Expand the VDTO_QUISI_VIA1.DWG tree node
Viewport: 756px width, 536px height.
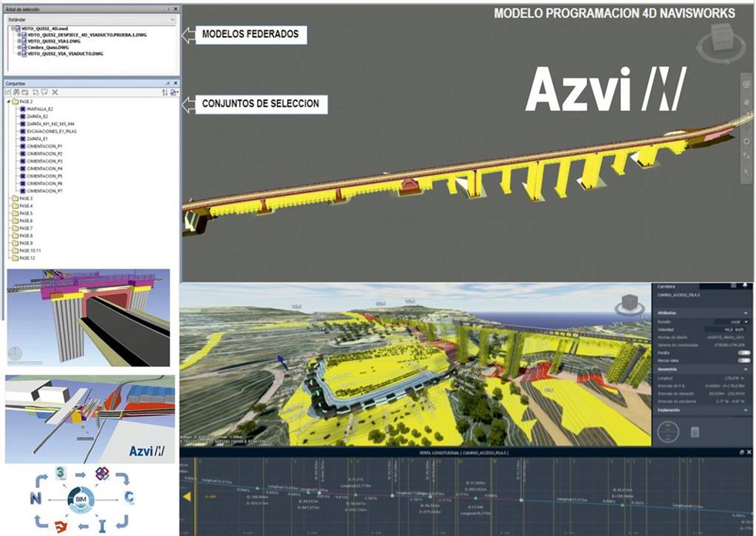tap(19, 41)
